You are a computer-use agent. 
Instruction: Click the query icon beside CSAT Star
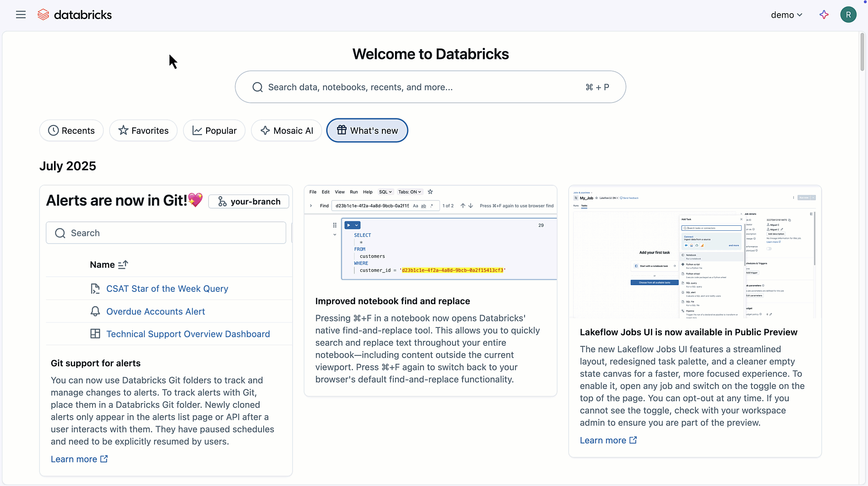[95, 289]
